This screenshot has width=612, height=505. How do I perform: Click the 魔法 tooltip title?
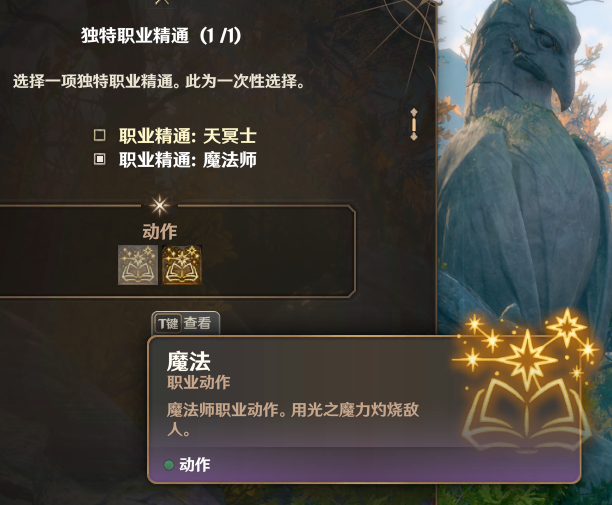[x=189, y=361]
